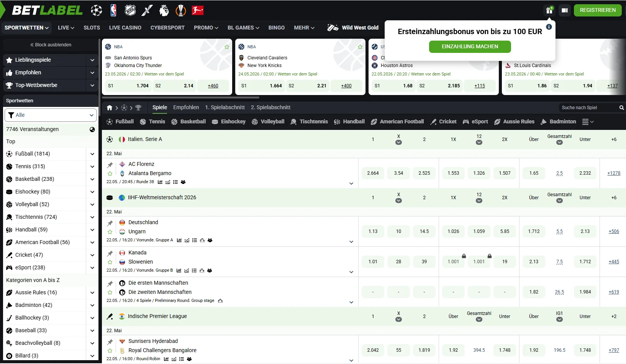Open statistics chart icon for AC Florenz match

pos(160,182)
